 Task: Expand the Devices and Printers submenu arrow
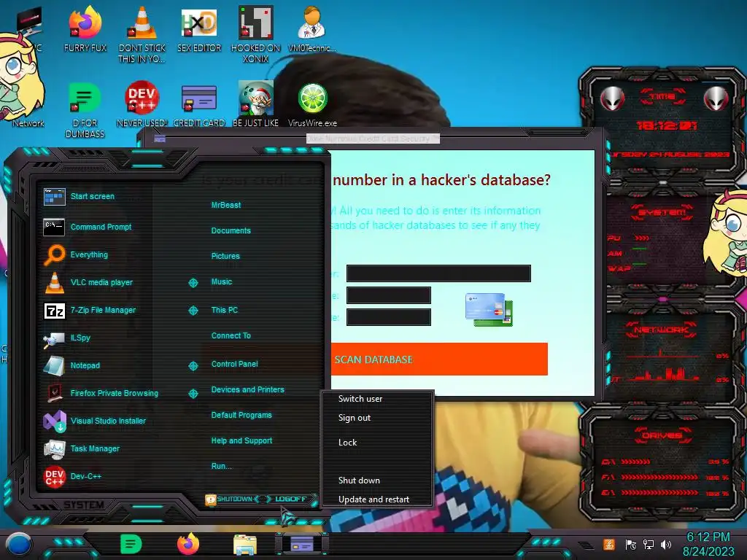pos(193,393)
